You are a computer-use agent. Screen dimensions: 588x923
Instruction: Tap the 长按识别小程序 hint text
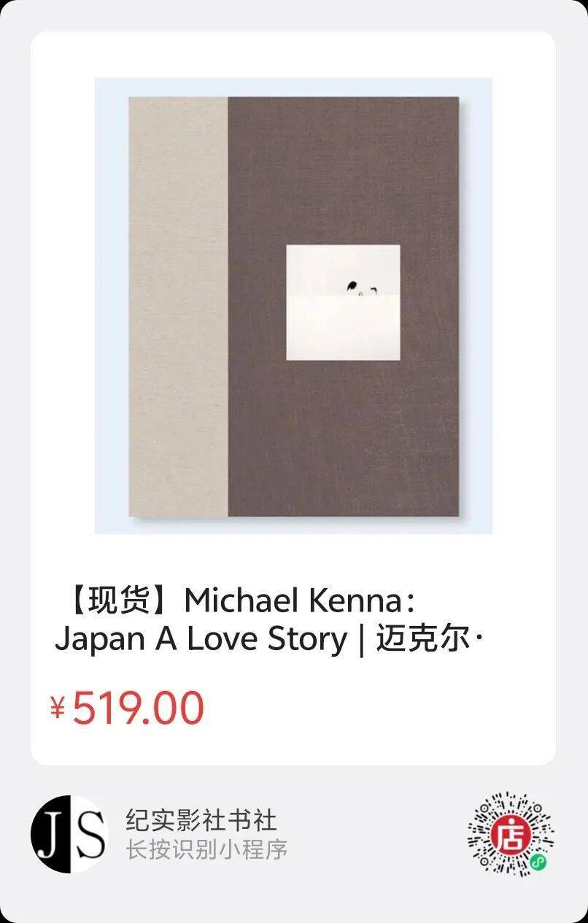206,849
